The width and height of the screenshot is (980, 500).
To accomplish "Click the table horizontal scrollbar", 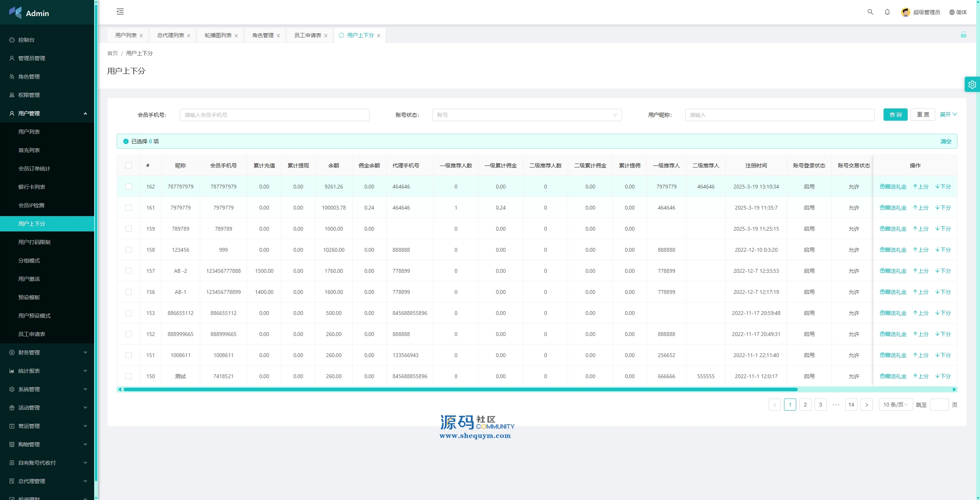I will (x=459, y=389).
